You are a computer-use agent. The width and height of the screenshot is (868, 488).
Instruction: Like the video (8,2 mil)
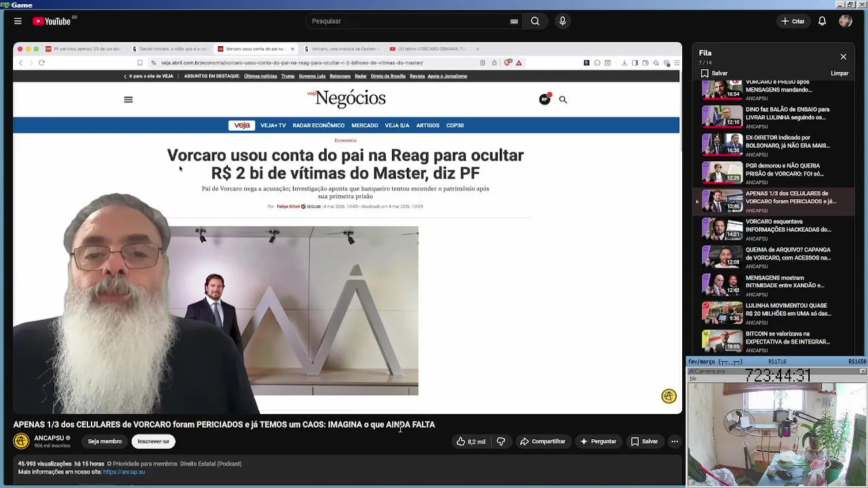(x=471, y=441)
